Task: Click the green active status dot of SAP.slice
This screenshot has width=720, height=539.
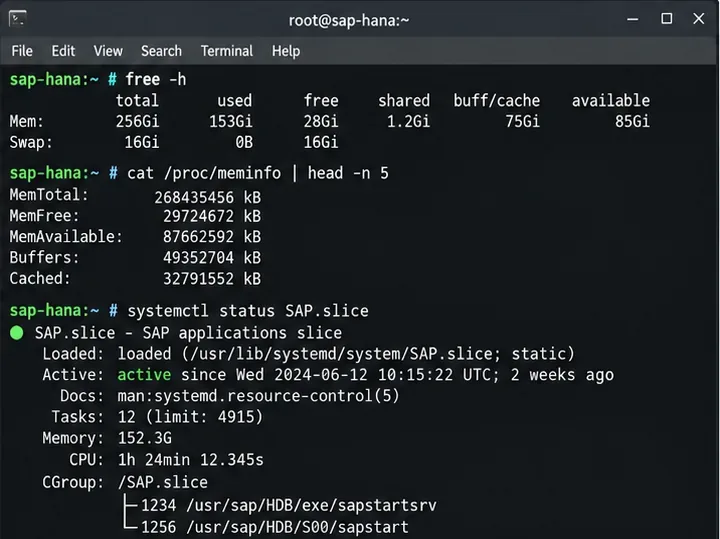Action: pos(17,332)
